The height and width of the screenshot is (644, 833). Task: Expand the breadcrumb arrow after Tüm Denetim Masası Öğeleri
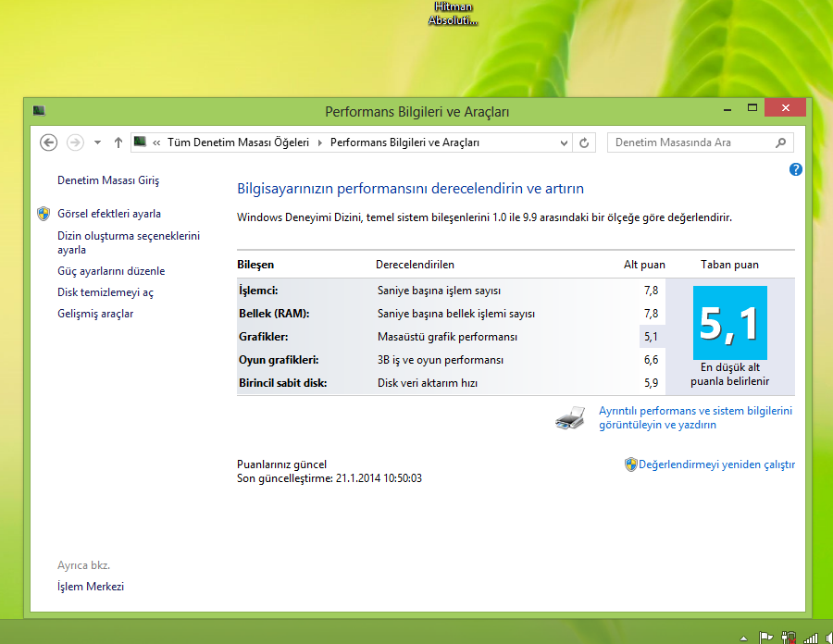(320, 142)
